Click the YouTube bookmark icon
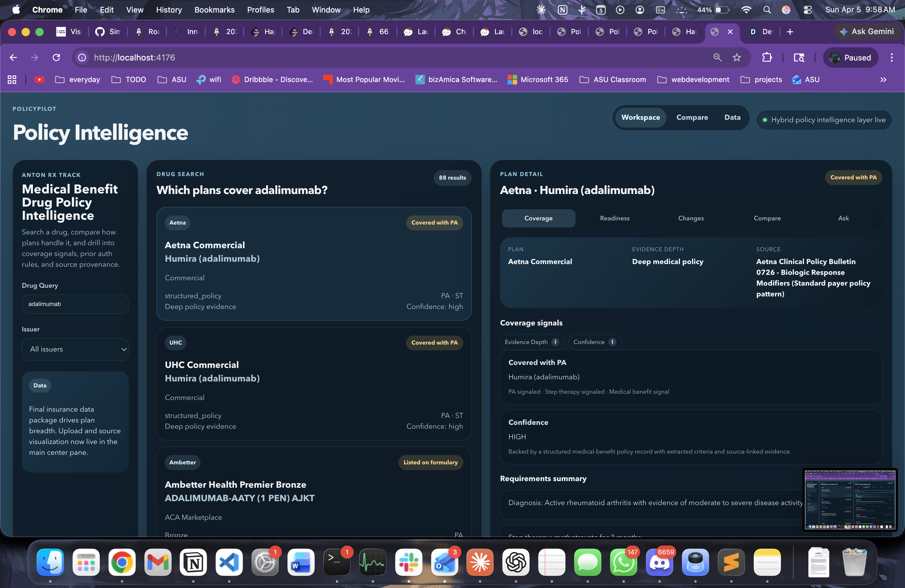The image size is (905, 588). click(x=39, y=80)
